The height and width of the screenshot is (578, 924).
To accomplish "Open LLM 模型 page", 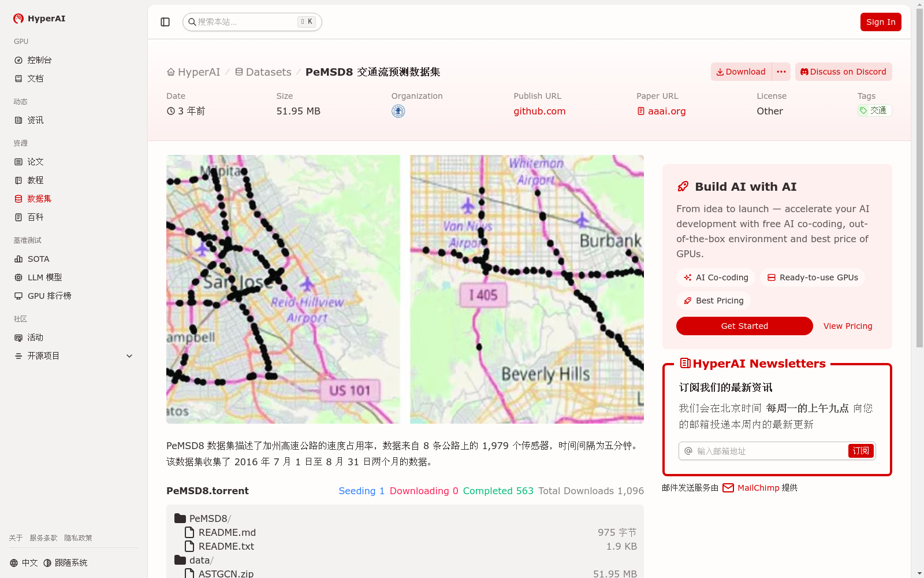I will pos(74,277).
